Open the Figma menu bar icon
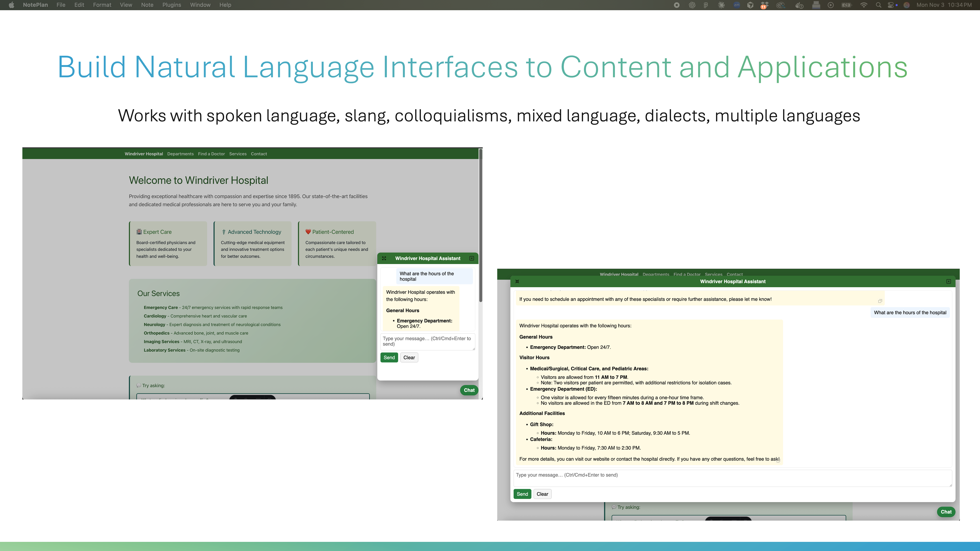Screen dimensions: 980x551 pyautogui.click(x=706, y=5)
